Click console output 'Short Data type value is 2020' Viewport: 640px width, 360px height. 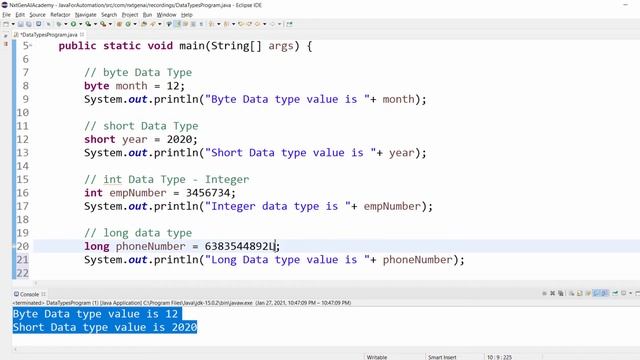click(105, 327)
